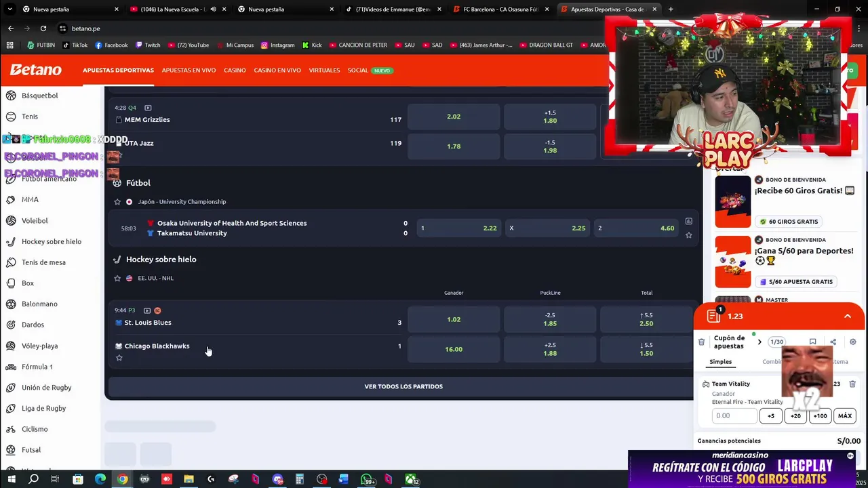Open the Básquetbol sport in the sidebar
This screenshot has height=488, width=868.
pyautogui.click(x=39, y=96)
